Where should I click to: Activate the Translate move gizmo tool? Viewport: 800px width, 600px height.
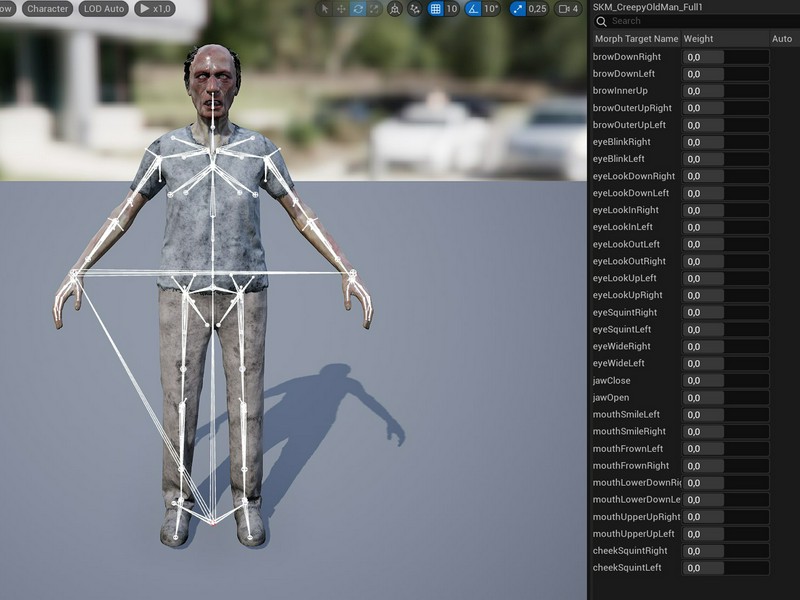[x=341, y=9]
